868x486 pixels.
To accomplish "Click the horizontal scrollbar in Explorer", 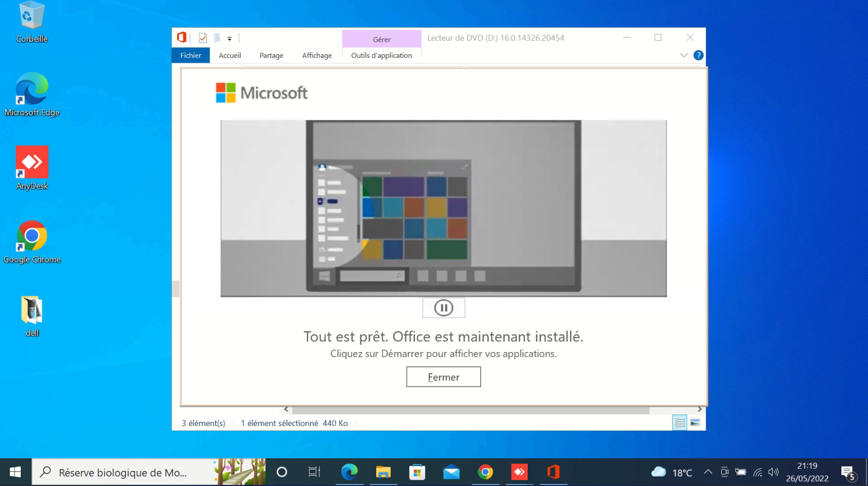I will [470, 410].
